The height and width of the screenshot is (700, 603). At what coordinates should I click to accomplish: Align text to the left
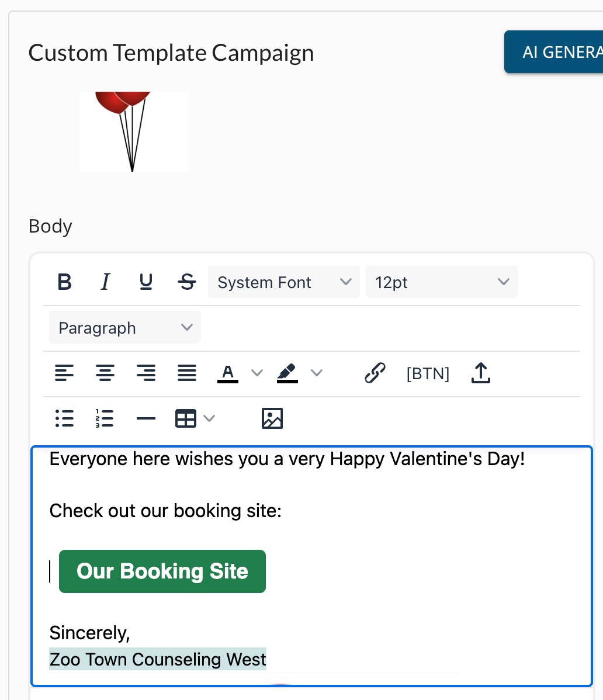click(64, 373)
